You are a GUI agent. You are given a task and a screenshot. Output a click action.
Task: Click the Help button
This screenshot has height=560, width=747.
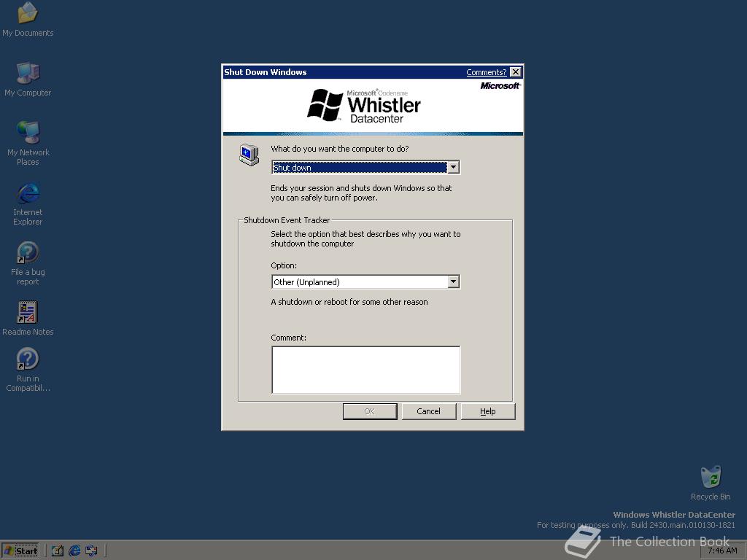(x=488, y=411)
